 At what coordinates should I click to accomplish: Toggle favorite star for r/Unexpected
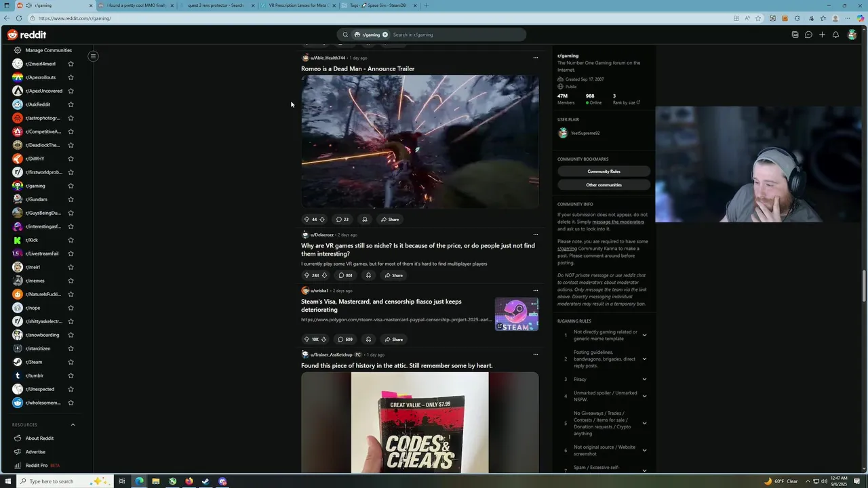coord(71,389)
